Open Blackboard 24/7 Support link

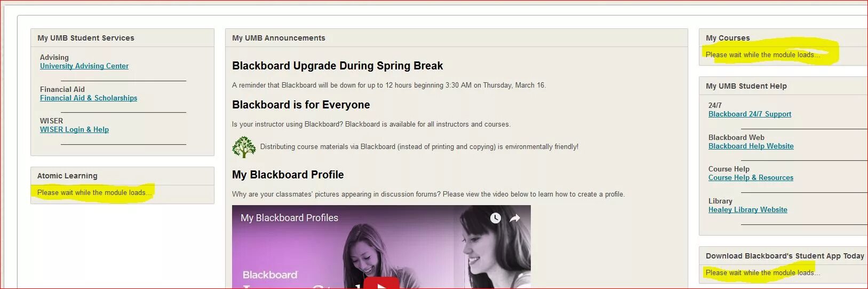point(750,114)
